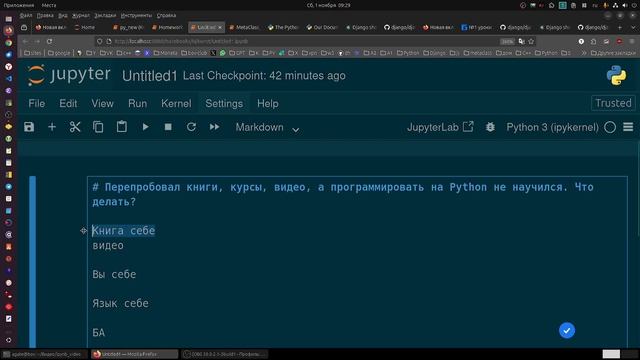Switch kernel via Python 3 (ipykernel)

click(x=552, y=127)
